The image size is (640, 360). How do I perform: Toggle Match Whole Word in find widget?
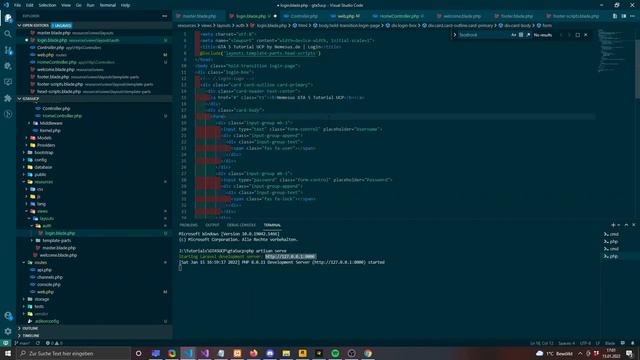pyautogui.click(x=521, y=35)
